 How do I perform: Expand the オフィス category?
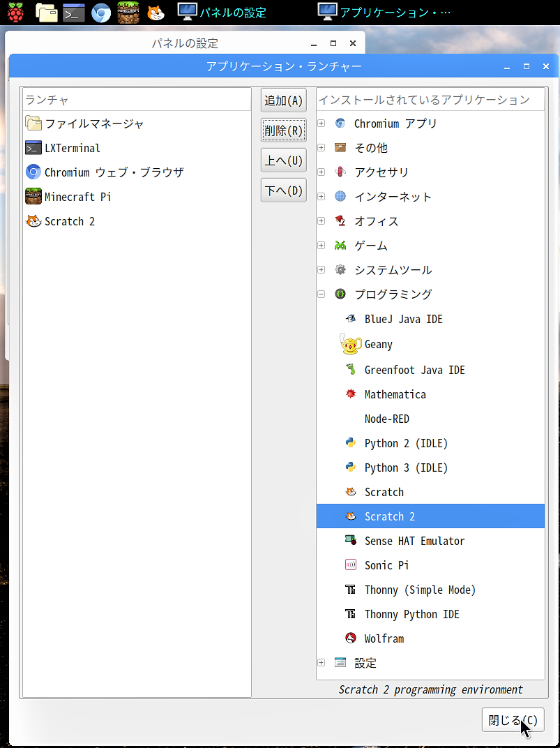coord(321,221)
